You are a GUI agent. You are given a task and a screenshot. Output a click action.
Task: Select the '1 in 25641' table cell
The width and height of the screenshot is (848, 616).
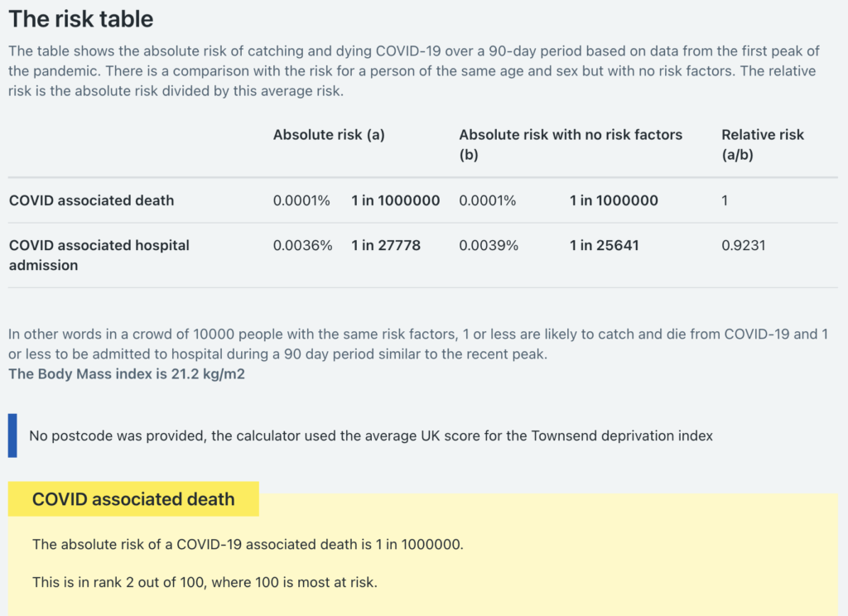coord(604,246)
